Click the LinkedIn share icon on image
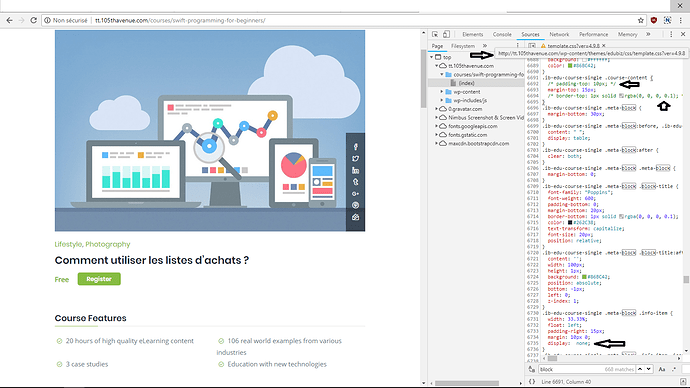Screen dimensions: 690x388 click(356, 170)
